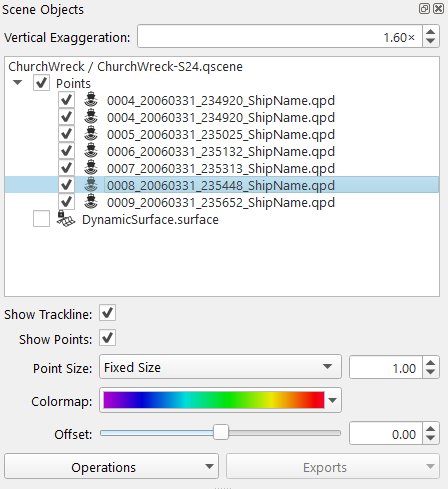Click the Offset slider handle
Screen dimensions: 448x489
(x=221, y=432)
